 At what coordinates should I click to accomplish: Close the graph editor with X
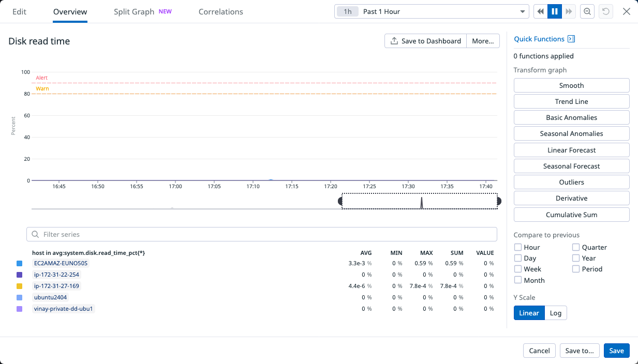pyautogui.click(x=627, y=11)
